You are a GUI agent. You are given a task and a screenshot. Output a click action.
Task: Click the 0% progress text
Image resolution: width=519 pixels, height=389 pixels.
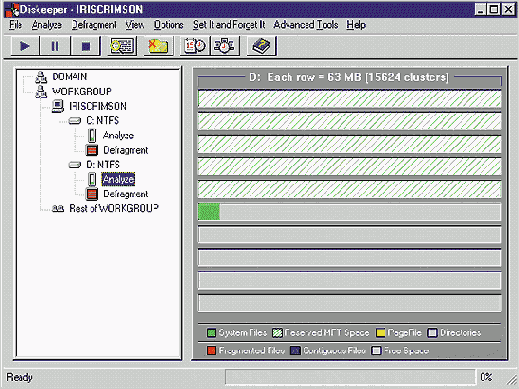click(486, 377)
